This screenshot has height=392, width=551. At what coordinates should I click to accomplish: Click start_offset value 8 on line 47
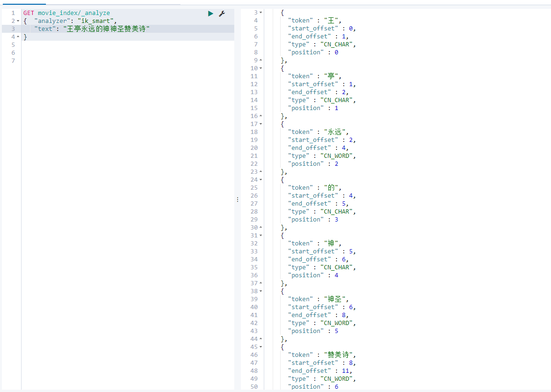(350, 363)
